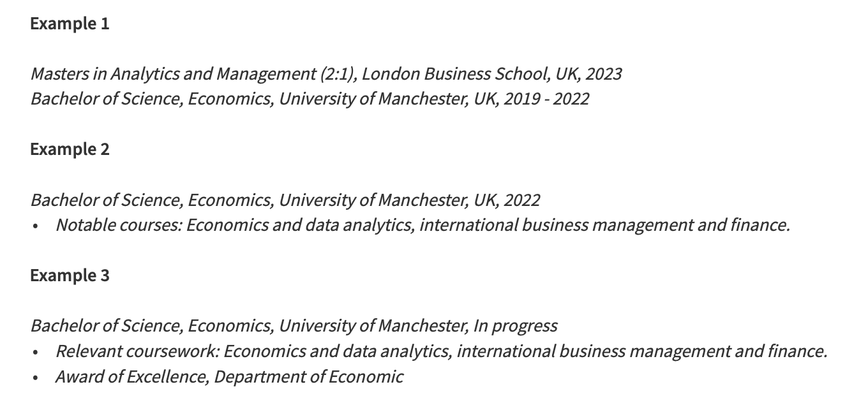
Task: Click the line ending In progress
Action: coord(294,326)
